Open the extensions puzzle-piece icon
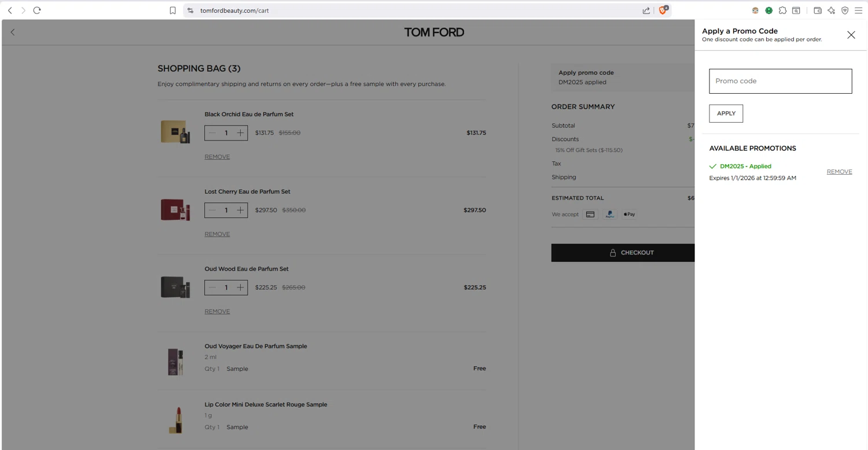The height and width of the screenshot is (450, 868). [782, 10]
